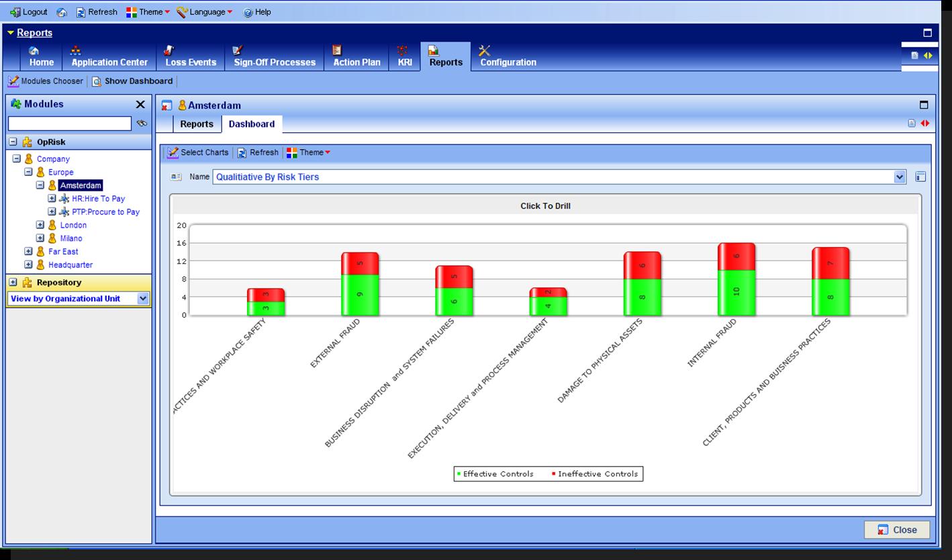The height and width of the screenshot is (560, 952).
Task: Open the Application Center tab
Action: 109,56
